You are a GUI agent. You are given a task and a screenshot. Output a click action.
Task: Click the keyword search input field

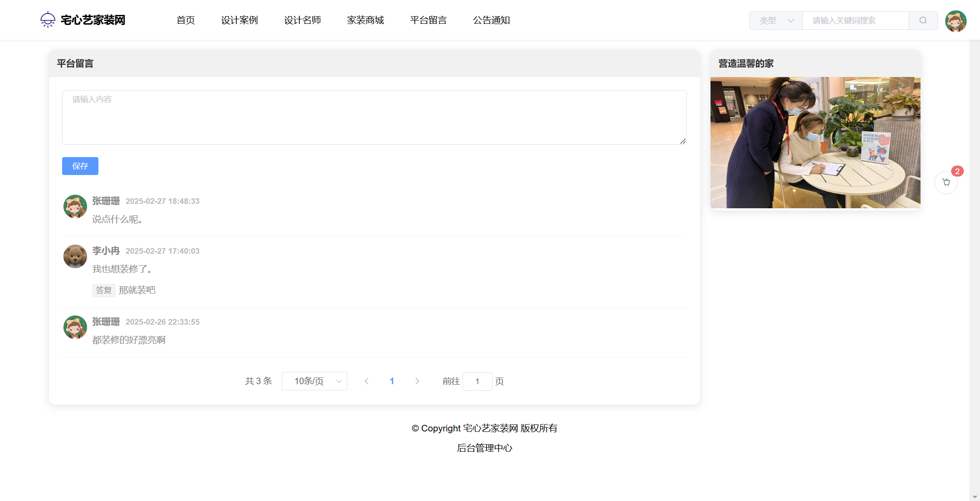tap(855, 21)
